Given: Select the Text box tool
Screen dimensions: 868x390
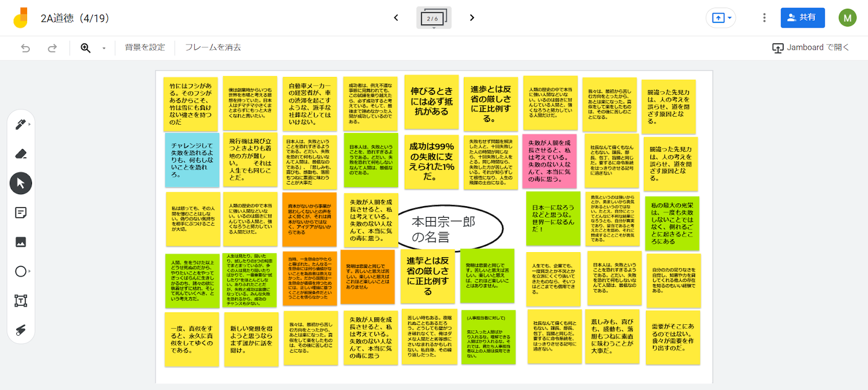Looking at the screenshot, I should point(21,301).
